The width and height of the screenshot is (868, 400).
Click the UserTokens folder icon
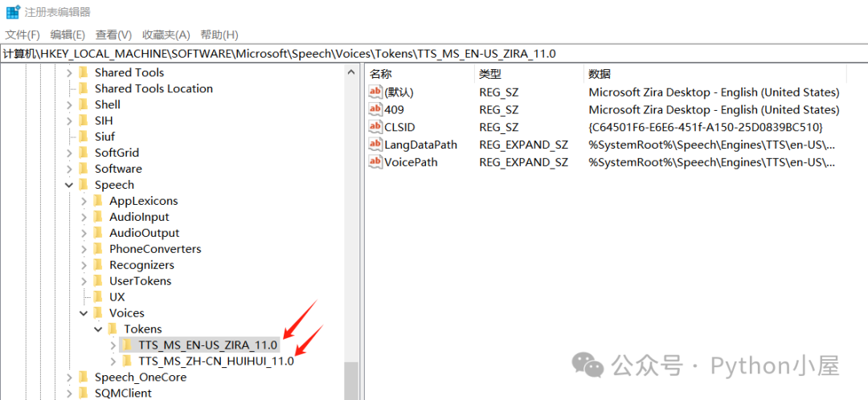click(x=98, y=281)
